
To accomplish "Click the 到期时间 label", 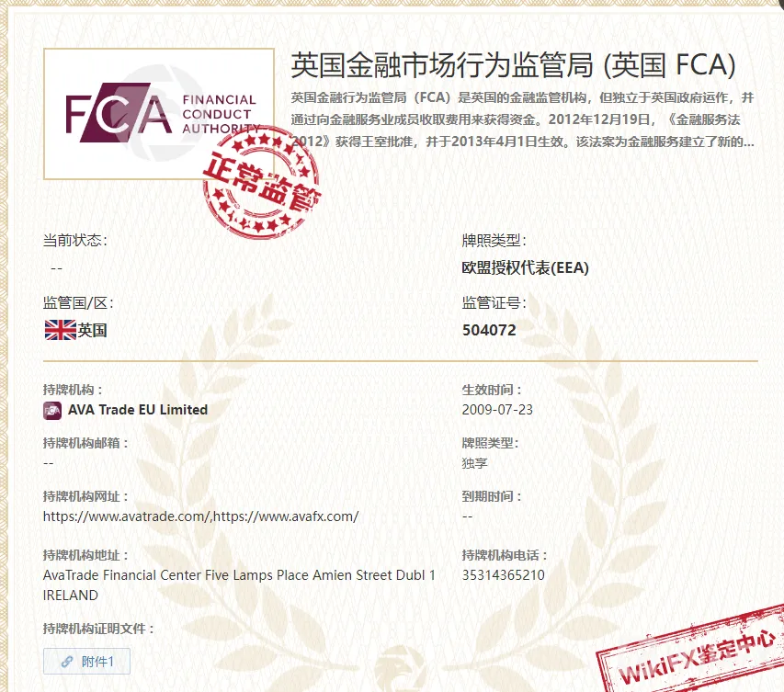I will (x=492, y=496).
